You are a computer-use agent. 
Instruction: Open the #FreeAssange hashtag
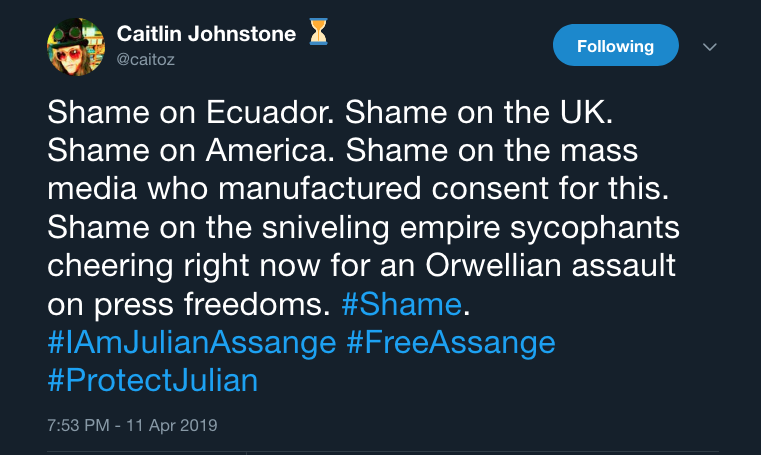tap(450, 342)
